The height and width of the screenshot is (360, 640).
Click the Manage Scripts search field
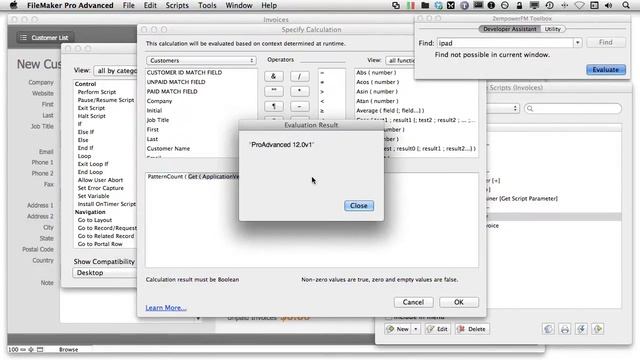tap(573, 109)
